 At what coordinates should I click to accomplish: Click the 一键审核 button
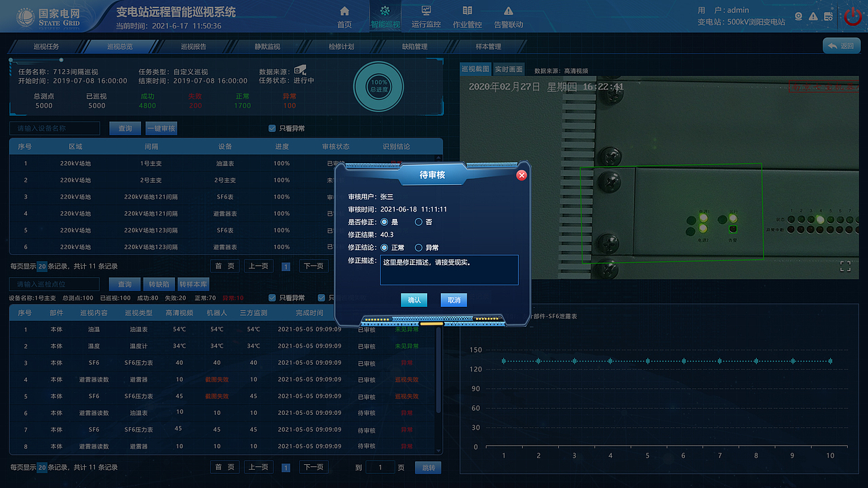point(161,128)
